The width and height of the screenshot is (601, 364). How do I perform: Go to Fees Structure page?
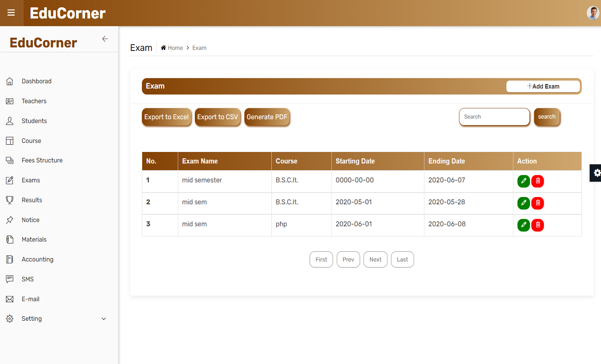click(42, 161)
